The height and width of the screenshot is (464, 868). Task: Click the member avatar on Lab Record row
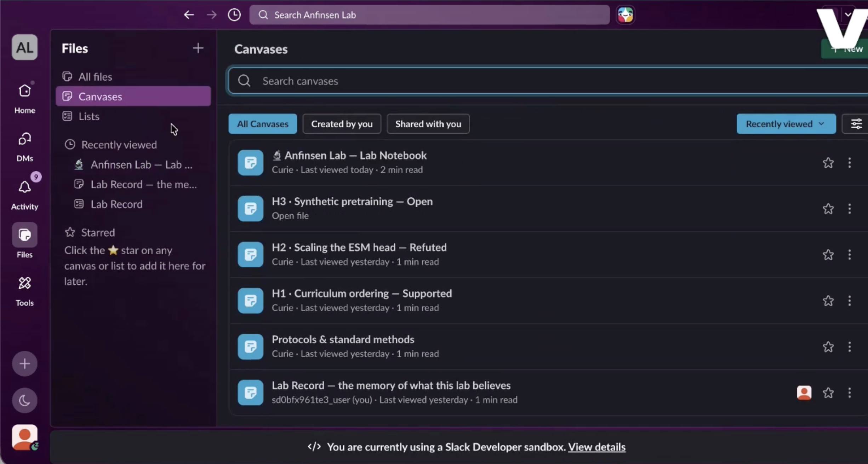[x=804, y=393]
